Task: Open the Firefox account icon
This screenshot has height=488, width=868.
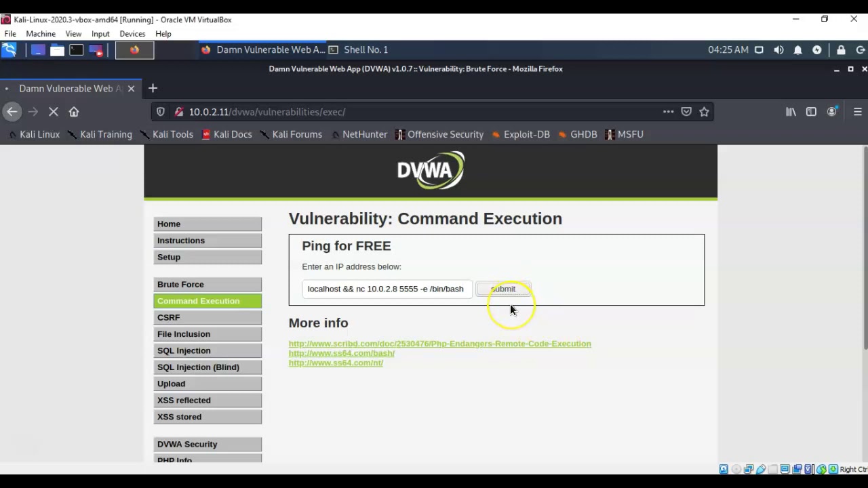Action: 832,112
